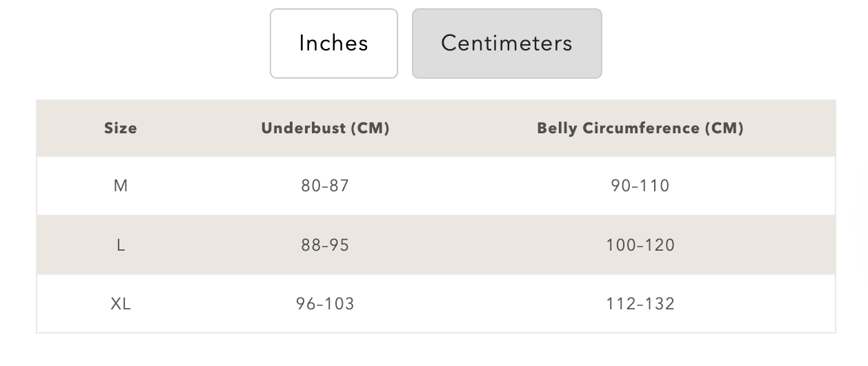This screenshot has height=366, width=868.
Task: Click the word Inches in the button
Action: pos(334,43)
